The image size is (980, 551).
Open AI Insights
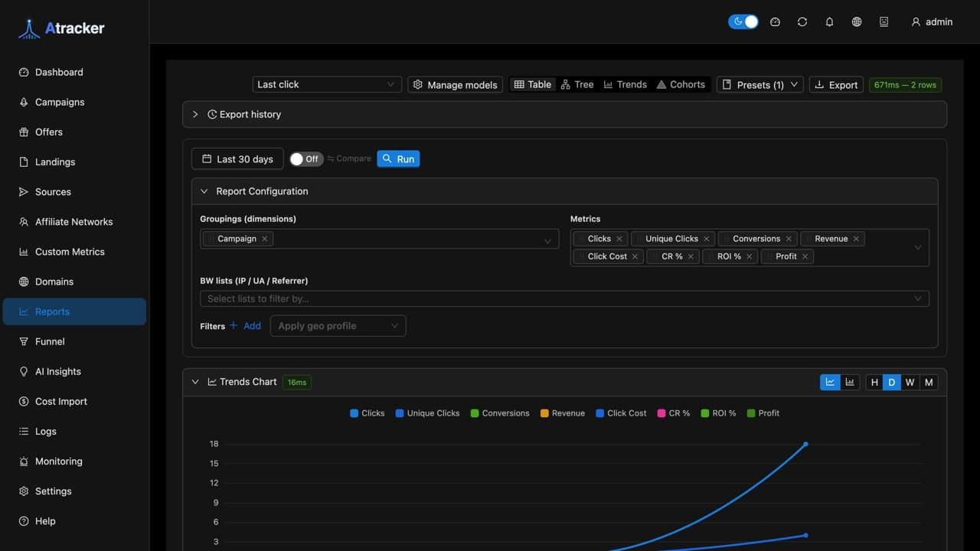pyautogui.click(x=74, y=371)
